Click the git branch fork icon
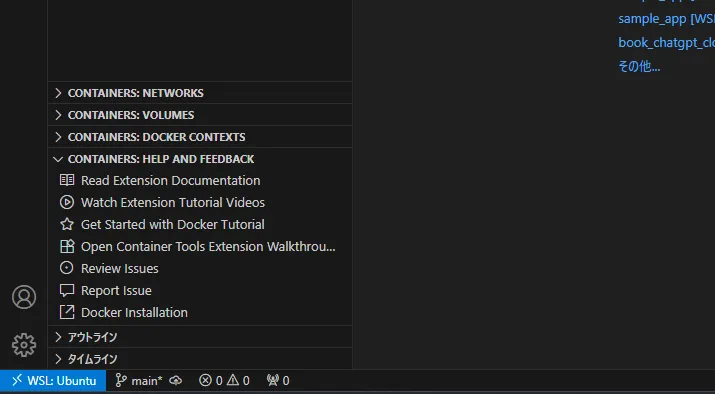The image size is (715, 394). [120, 381]
